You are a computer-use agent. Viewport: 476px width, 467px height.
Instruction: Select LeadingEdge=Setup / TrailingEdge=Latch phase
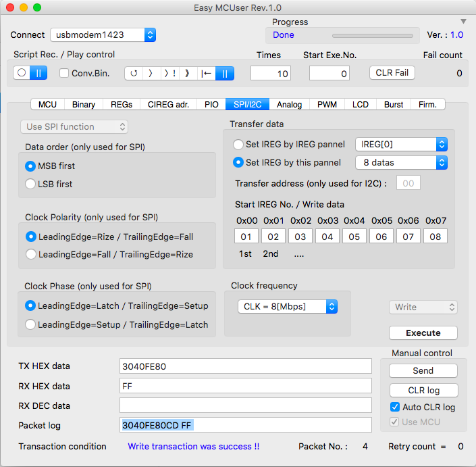coord(30,324)
